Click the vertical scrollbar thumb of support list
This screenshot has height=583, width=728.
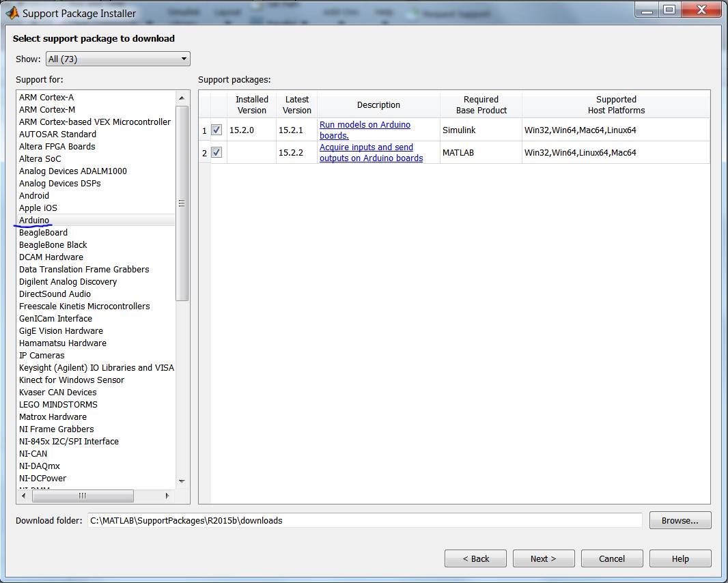point(182,203)
